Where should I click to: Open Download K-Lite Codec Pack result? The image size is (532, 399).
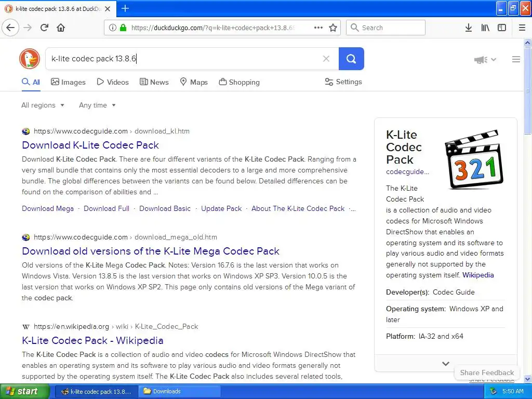90,145
